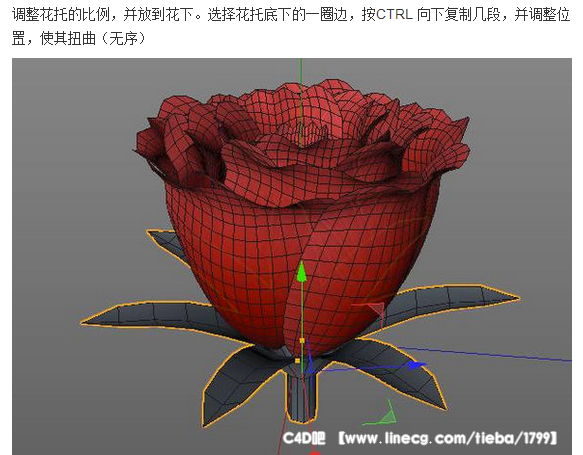Click the second text line 置，使其扭曲（无序）

tap(79, 38)
